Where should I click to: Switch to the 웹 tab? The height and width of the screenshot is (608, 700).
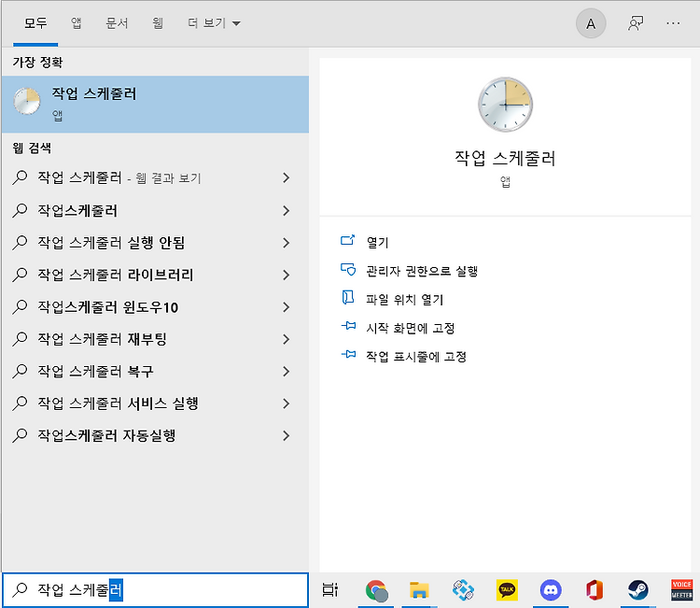158,23
